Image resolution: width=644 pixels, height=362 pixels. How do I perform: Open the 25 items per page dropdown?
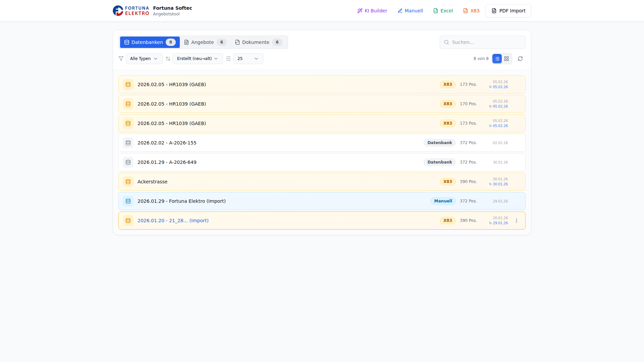[248, 59]
